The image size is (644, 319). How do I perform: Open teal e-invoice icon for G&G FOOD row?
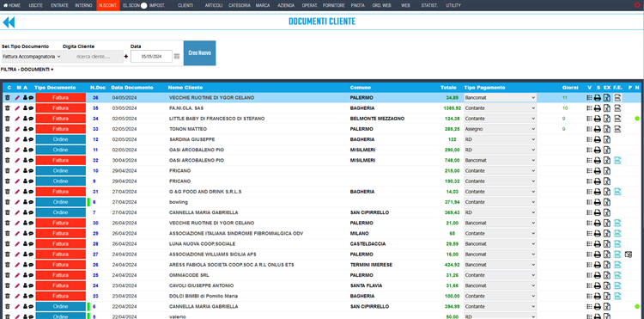[x=617, y=192]
